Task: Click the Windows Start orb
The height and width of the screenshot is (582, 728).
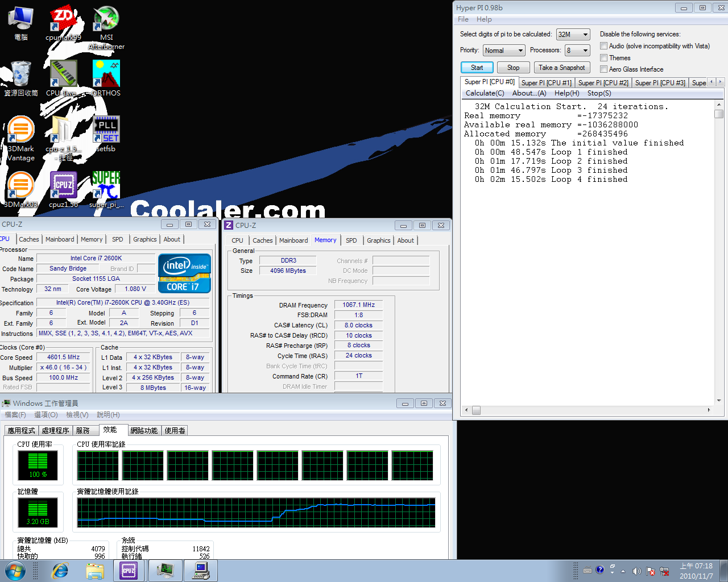Action: [15, 571]
